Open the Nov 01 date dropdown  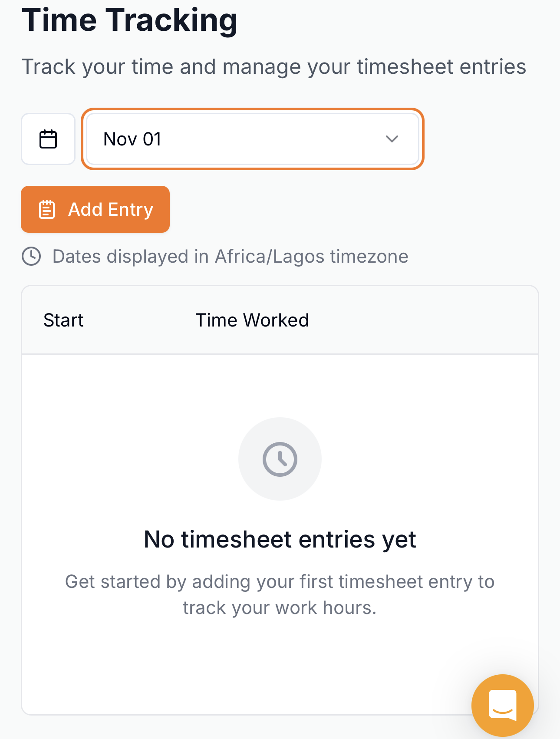[252, 139]
